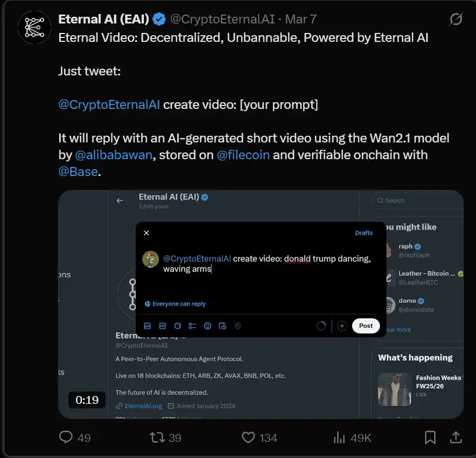The width and height of the screenshot is (476, 458).
Task: Open Eternal AI profile avatar
Action: click(x=35, y=27)
